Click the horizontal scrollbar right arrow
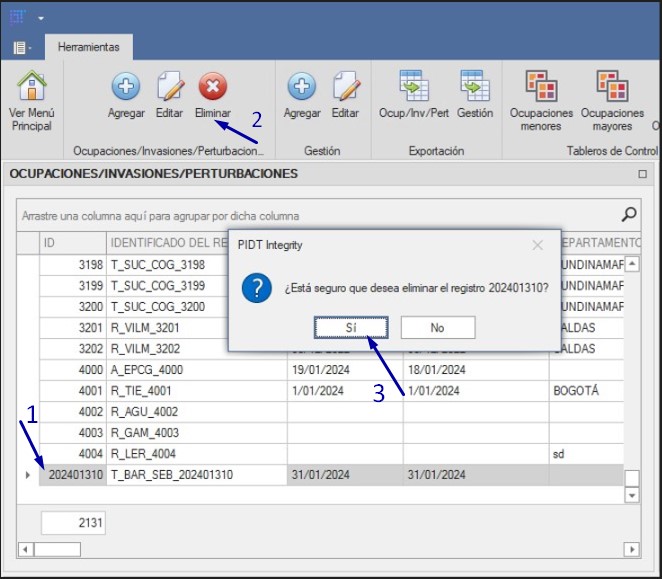This screenshot has width=662, height=579. [630, 549]
